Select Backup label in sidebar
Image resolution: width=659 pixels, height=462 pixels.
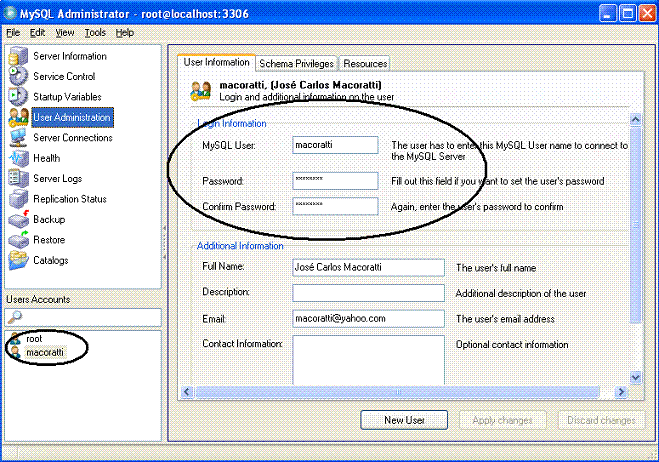coord(49,219)
